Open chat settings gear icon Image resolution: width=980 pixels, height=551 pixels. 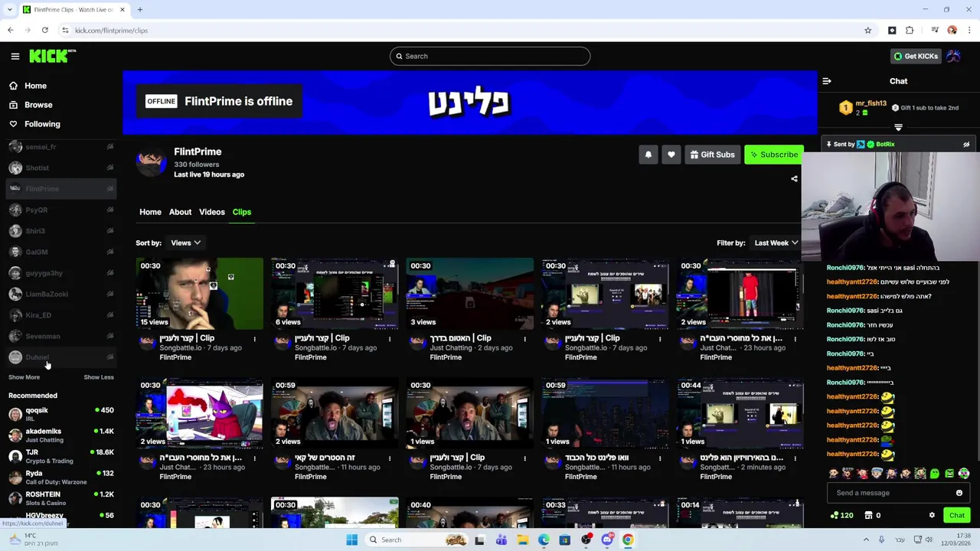click(932, 515)
